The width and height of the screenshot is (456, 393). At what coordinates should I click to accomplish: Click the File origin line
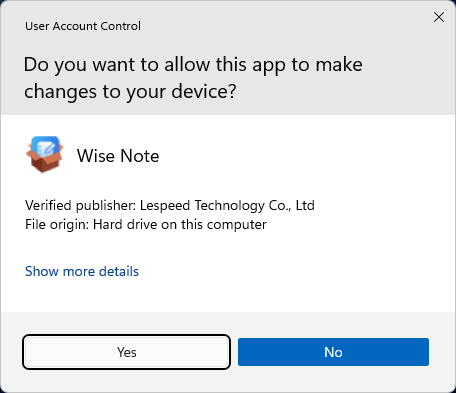click(x=146, y=225)
